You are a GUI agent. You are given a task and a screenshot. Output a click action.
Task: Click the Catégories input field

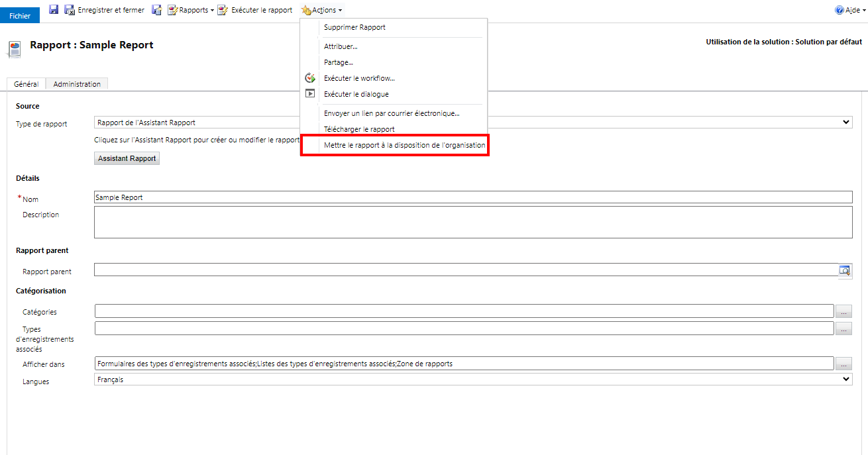464,311
